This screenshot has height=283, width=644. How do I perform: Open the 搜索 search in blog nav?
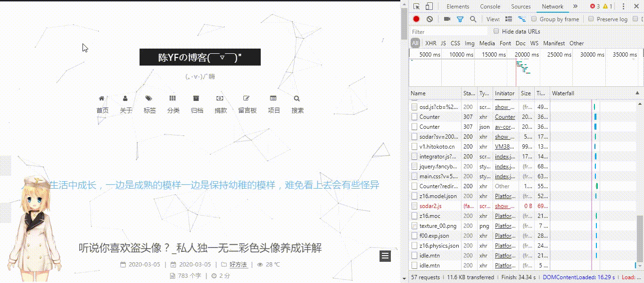coord(297,104)
